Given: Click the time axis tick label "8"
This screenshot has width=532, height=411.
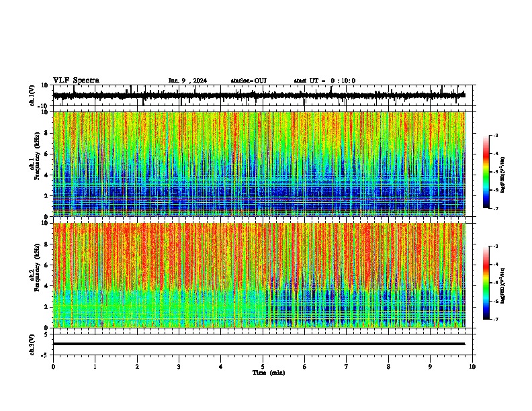Looking at the screenshot, I should [x=388, y=367].
